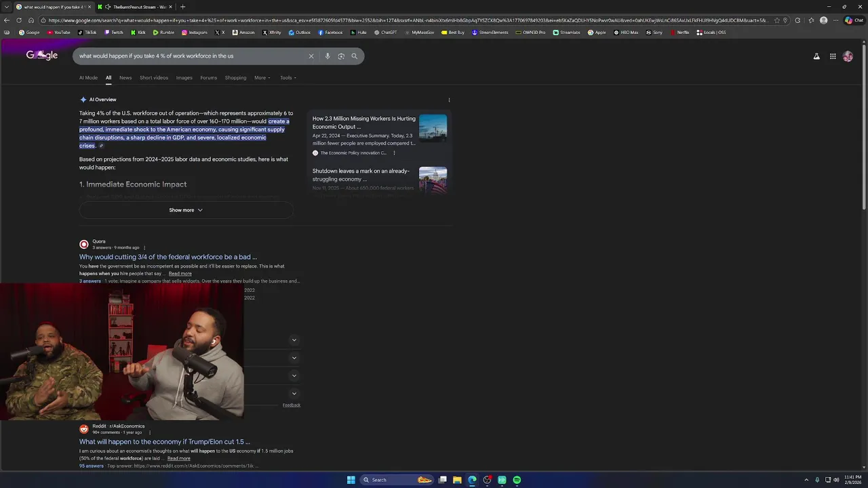Click the Copilot Chat button in toolbar

[x=854, y=20]
